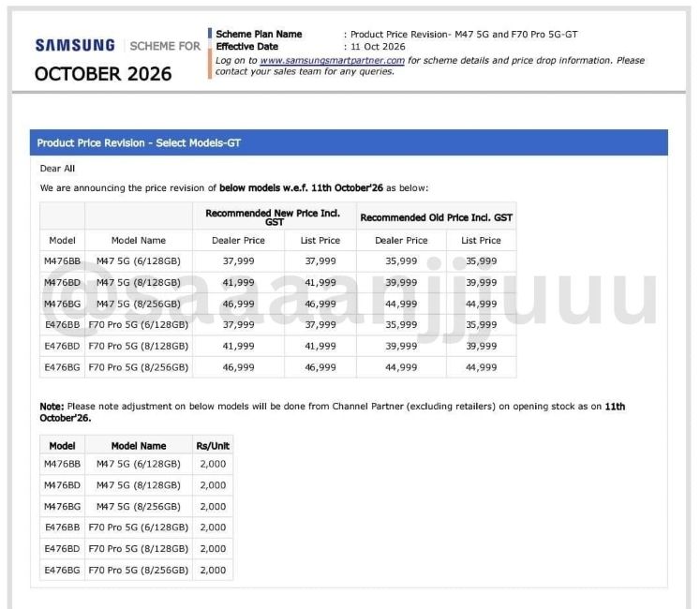Click E476BG code in the Rs/Unit table
The height and width of the screenshot is (609, 700).
[x=62, y=571]
